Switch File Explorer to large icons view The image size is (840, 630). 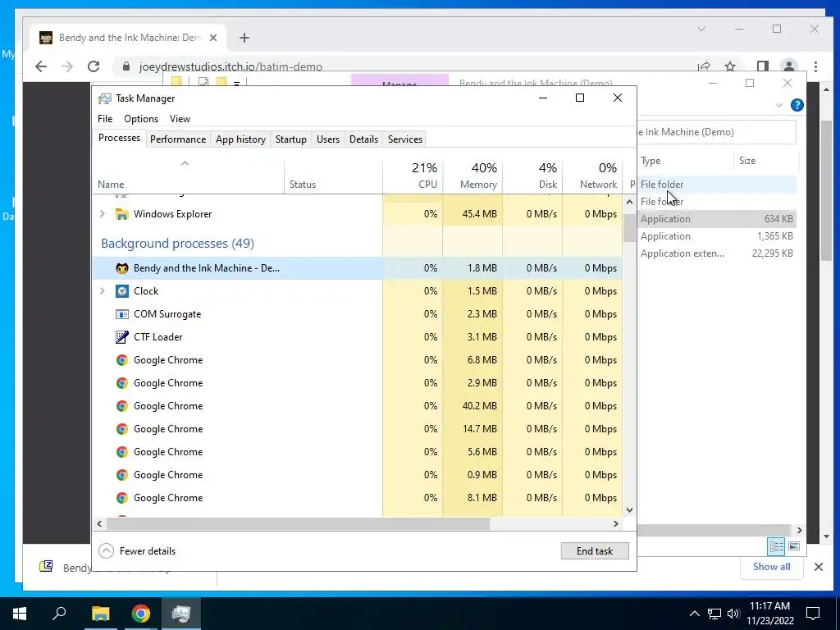point(794,546)
